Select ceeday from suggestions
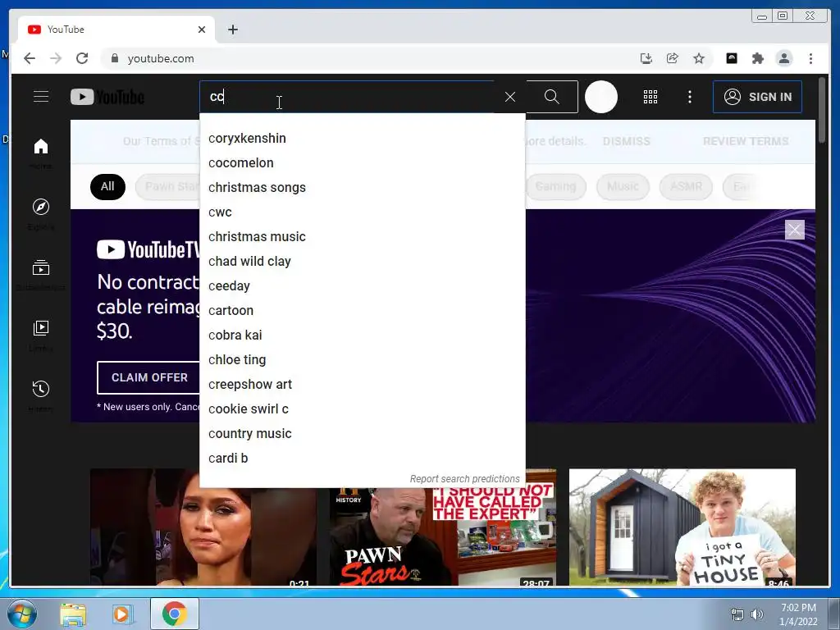Screen dimensions: 840x630 362,286
